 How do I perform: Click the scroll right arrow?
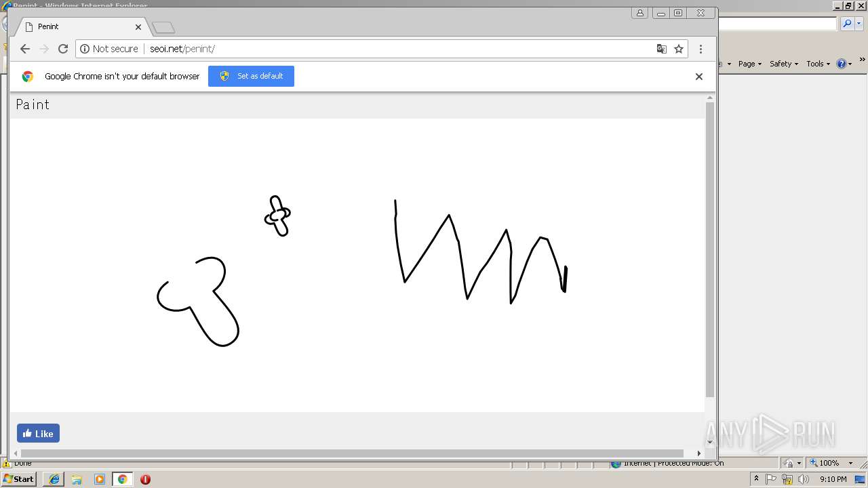click(x=699, y=453)
